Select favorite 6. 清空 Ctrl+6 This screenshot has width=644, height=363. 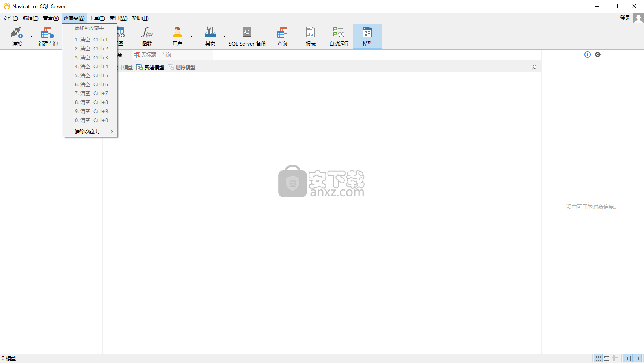pyautogui.click(x=89, y=85)
